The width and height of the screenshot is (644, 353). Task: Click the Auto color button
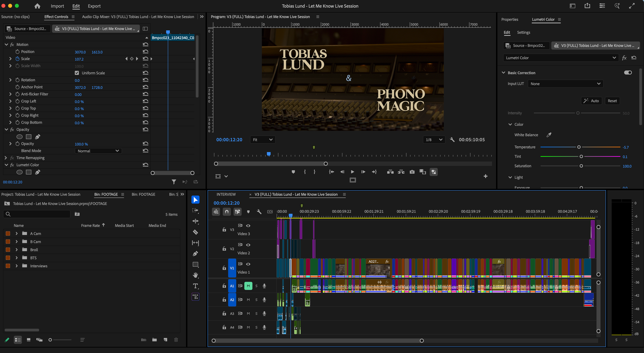(591, 101)
